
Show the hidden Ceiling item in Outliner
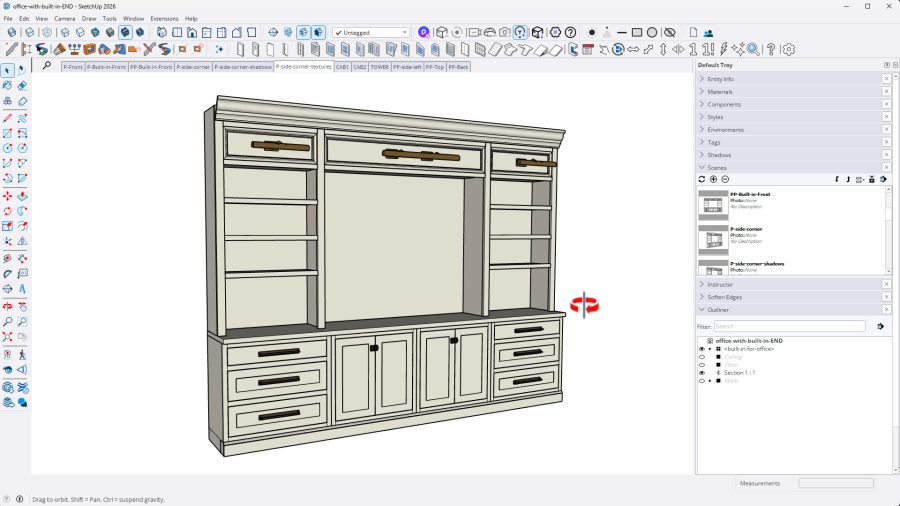tap(701, 357)
